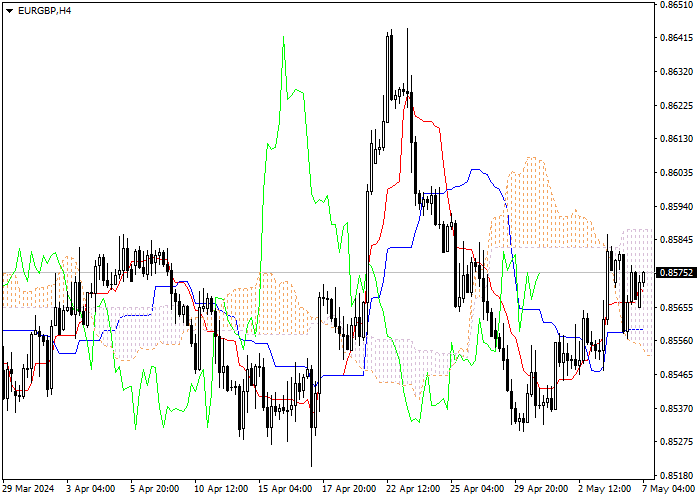Click the 0.85275 price axis label
Screen dimensions: 700x500
pos(676,442)
